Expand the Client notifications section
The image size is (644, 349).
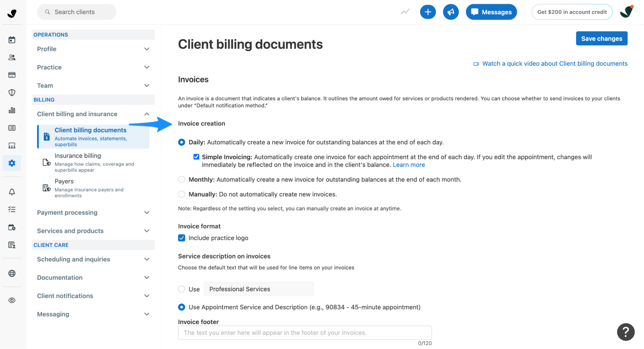[x=93, y=296]
